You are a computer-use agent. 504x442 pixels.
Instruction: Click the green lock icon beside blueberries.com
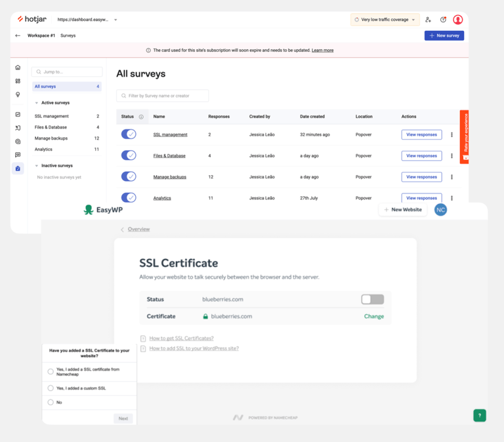(x=205, y=316)
